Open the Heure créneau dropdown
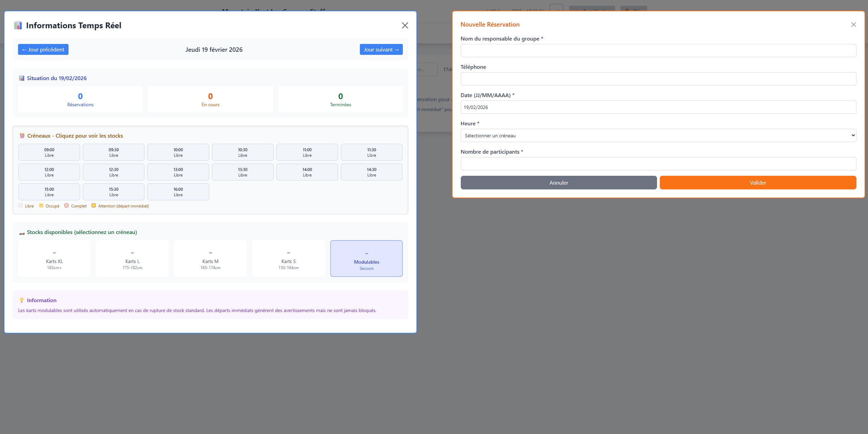This screenshot has width=868, height=434. coord(658,136)
